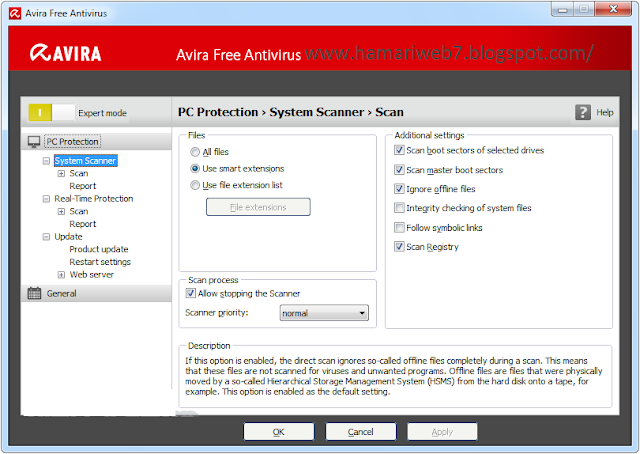Select Web server tree item

(x=91, y=275)
